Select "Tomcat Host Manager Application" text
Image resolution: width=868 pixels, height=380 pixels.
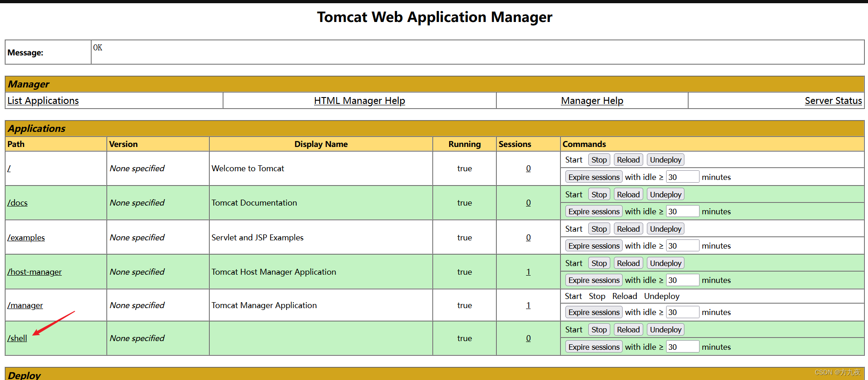274,272
